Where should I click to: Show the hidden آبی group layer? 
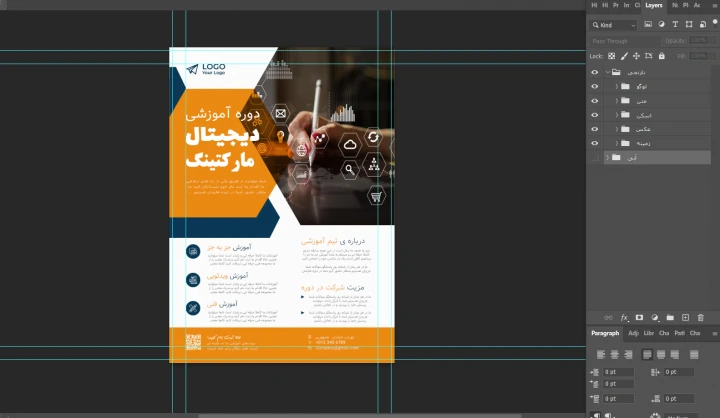(x=595, y=157)
